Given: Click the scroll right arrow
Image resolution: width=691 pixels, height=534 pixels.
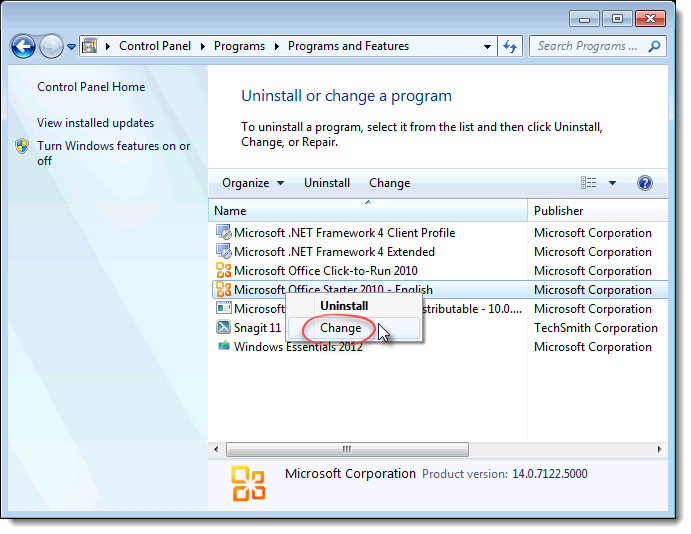Looking at the screenshot, I should click(x=659, y=449).
